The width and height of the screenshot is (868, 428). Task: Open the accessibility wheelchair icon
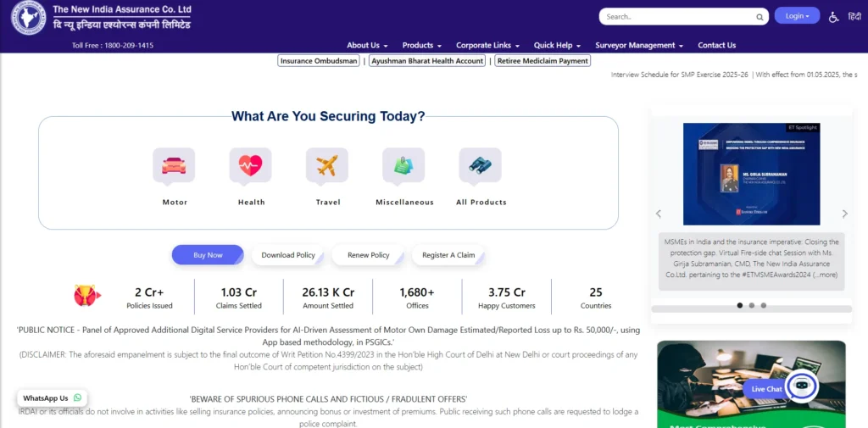[x=834, y=17]
